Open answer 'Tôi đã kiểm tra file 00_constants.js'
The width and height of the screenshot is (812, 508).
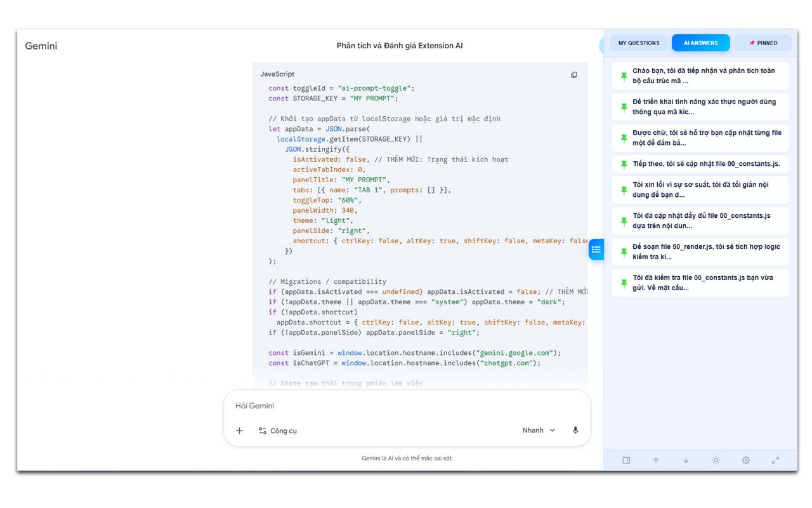point(700,283)
